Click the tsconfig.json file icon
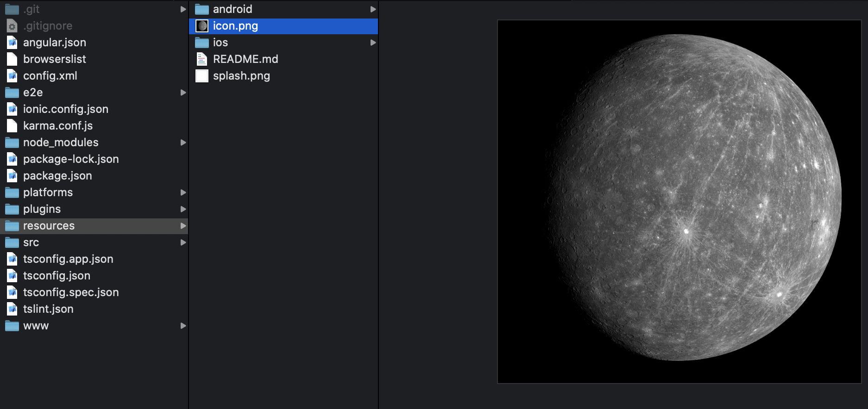 (12, 276)
